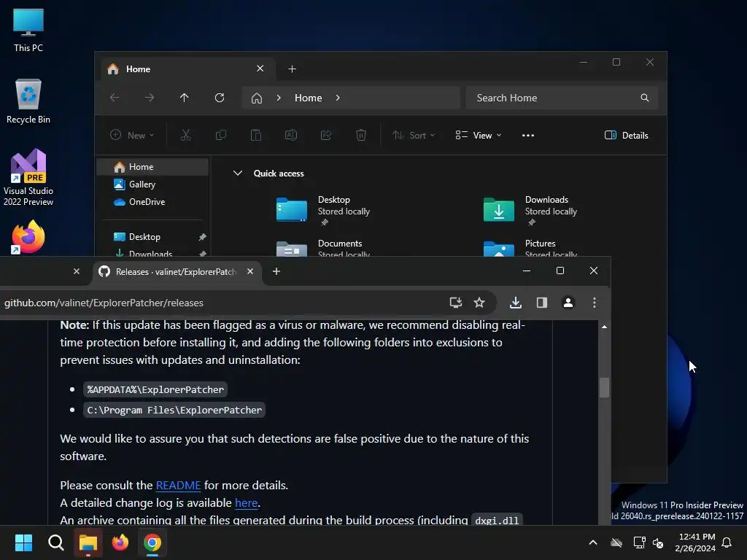
Task: Open Firefox shortcut on the desktop
Action: click(28, 237)
